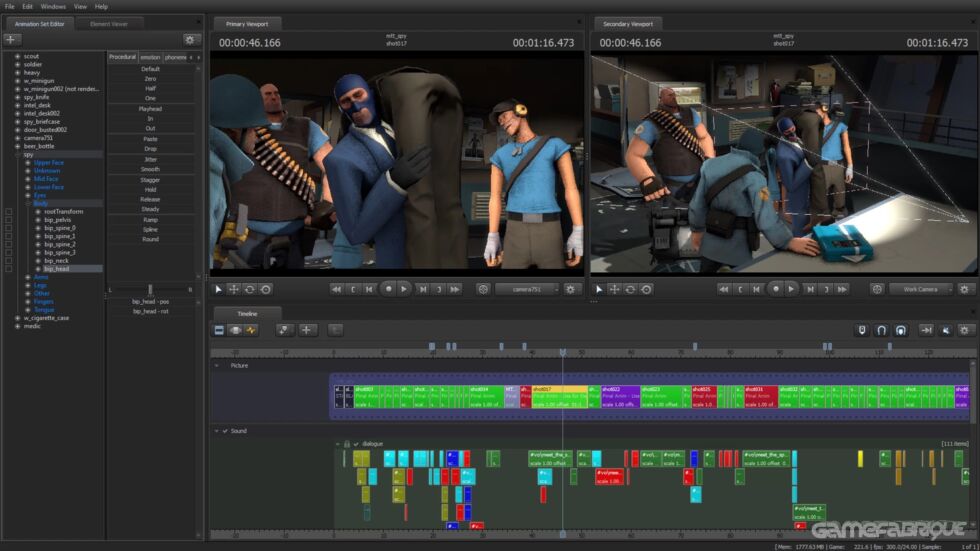The image size is (980, 551).
Task: Toggle checkbox beside rootTransform
Action: pyautogui.click(x=9, y=212)
